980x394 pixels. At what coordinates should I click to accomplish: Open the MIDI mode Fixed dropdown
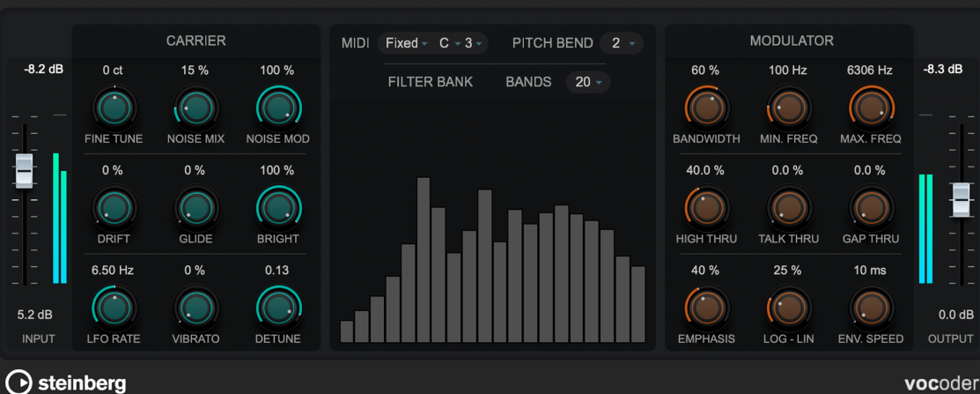point(406,43)
